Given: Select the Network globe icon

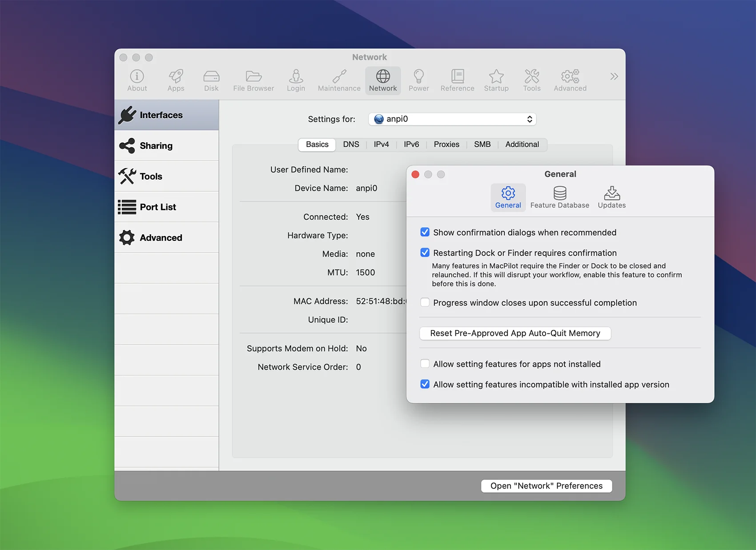Looking at the screenshot, I should coord(383,80).
